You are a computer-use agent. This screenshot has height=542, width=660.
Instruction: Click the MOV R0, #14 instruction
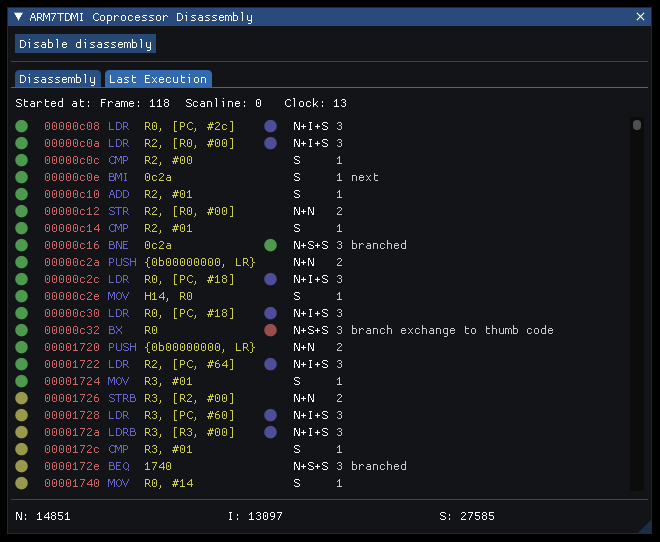150,483
